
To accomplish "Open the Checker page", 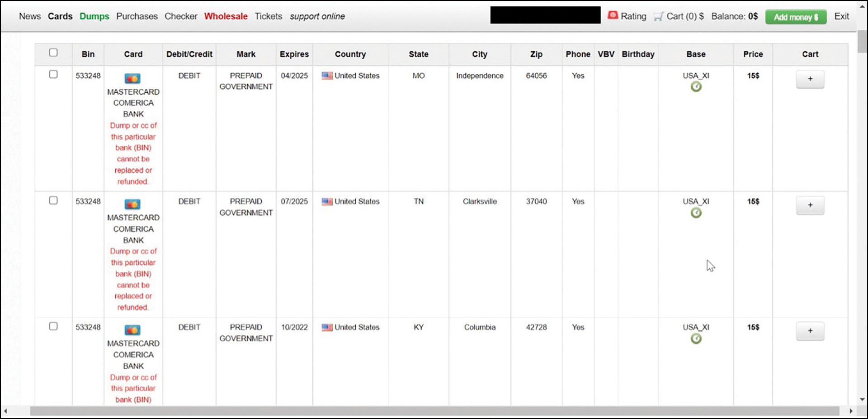I will [181, 16].
